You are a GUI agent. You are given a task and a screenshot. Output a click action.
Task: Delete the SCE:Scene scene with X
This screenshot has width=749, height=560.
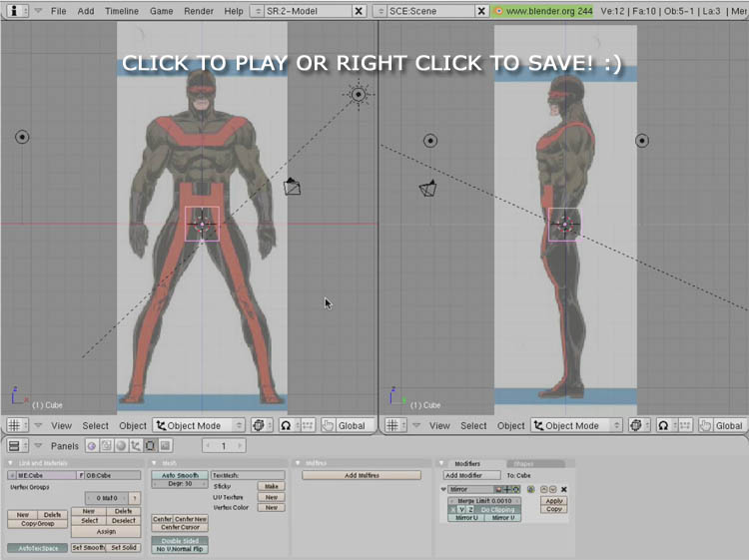click(481, 11)
